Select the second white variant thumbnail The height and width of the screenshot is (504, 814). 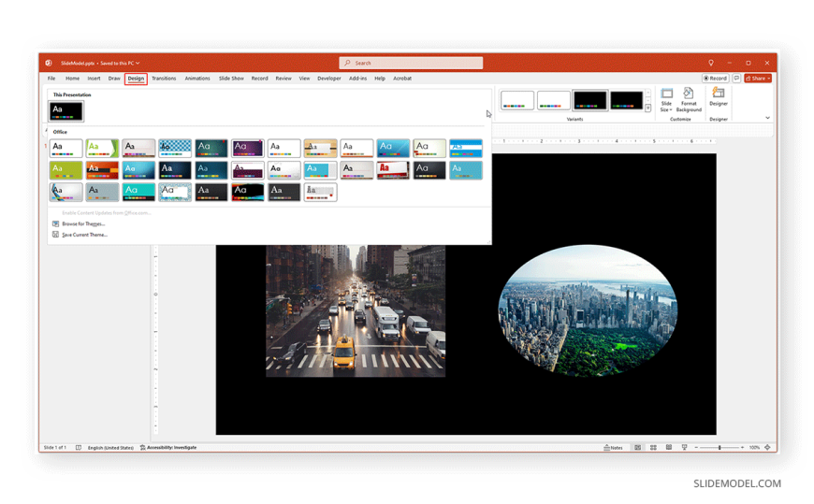click(x=553, y=100)
